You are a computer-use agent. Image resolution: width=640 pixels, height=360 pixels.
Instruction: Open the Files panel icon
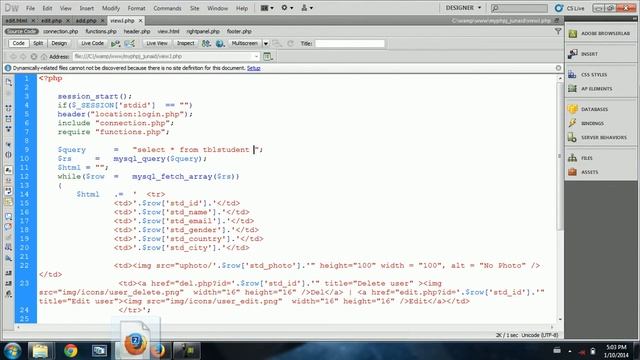tap(572, 158)
